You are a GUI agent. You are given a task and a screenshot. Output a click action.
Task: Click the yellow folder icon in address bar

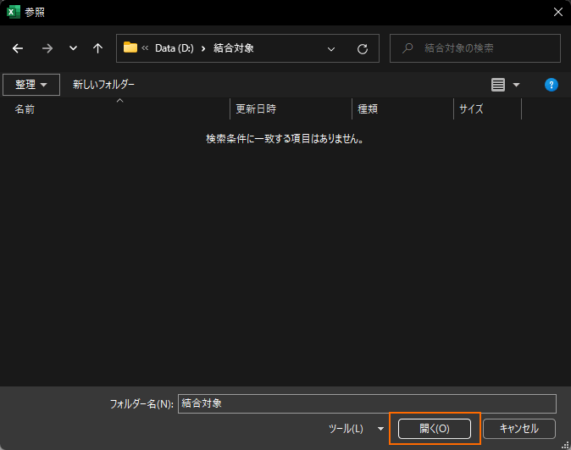(130, 48)
